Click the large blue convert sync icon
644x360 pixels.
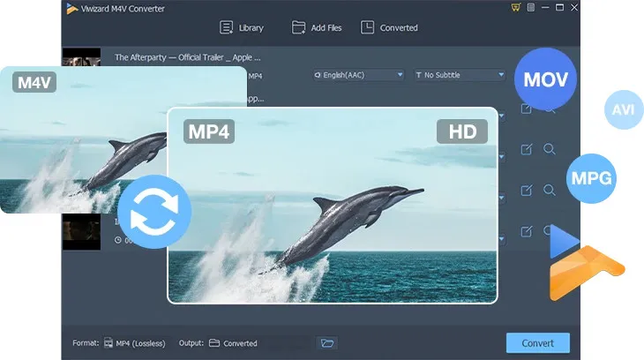pyautogui.click(x=154, y=212)
